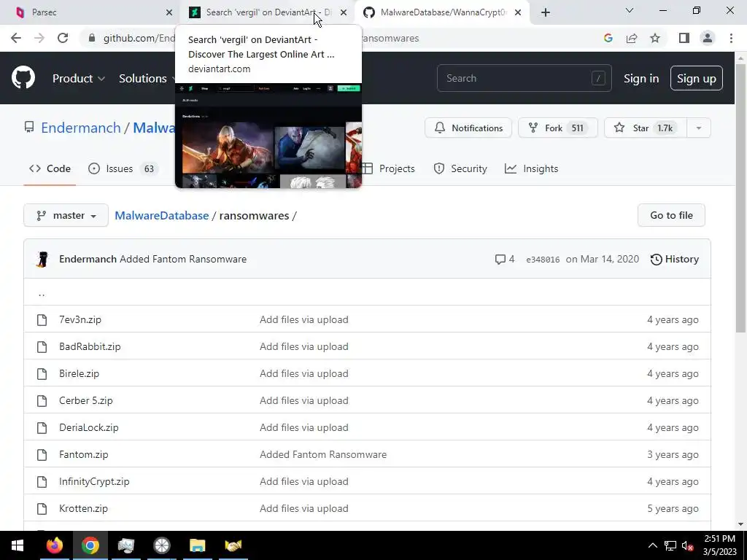This screenshot has width=747, height=560.
Task: Open Krotten.zip file
Action: 83,508
